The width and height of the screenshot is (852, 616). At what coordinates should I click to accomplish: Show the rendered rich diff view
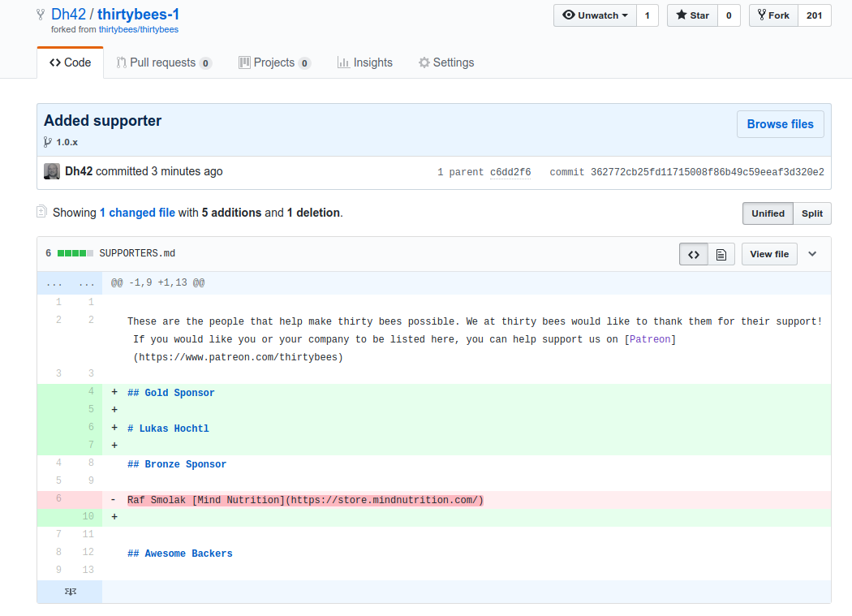(721, 254)
